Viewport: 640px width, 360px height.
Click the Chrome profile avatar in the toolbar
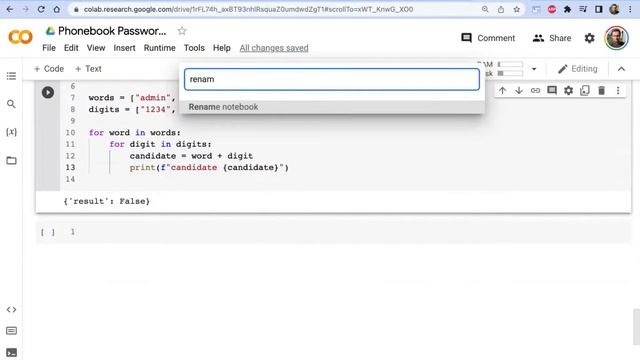click(614, 9)
